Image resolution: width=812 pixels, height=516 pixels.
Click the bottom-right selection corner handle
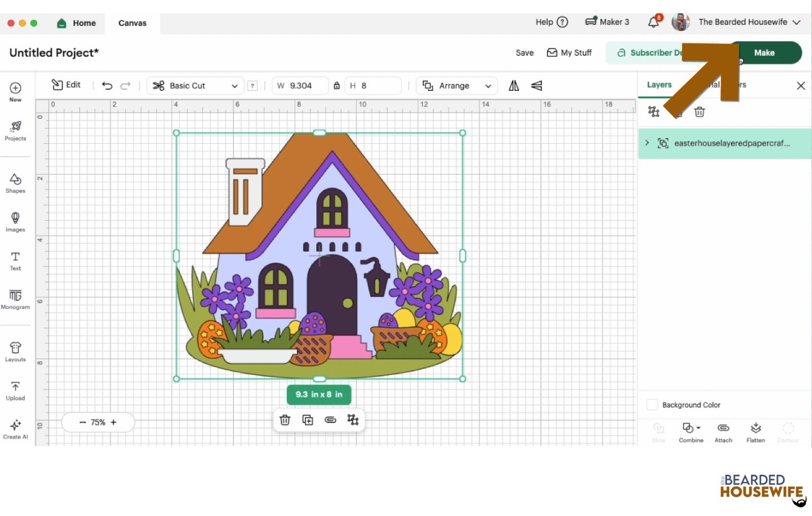pos(463,379)
